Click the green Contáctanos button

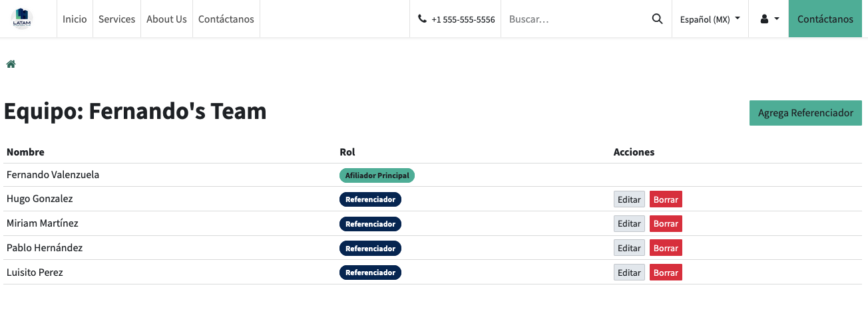click(825, 19)
